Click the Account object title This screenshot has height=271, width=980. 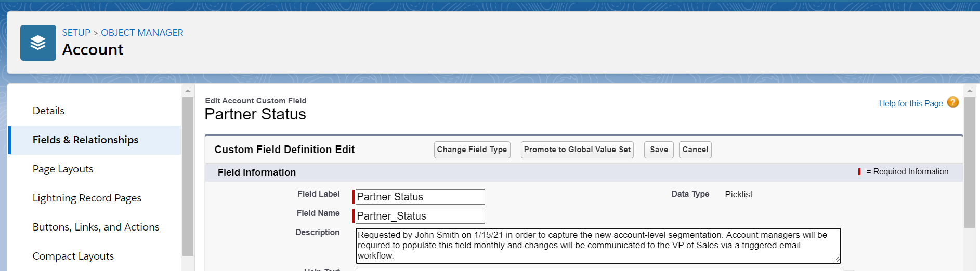(93, 50)
